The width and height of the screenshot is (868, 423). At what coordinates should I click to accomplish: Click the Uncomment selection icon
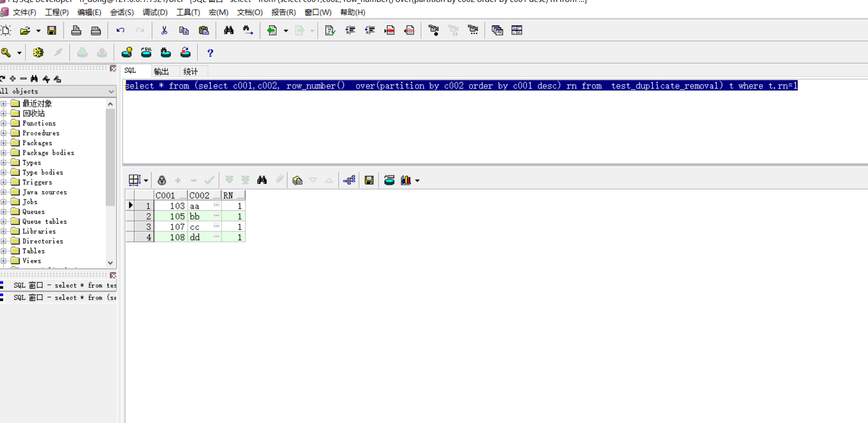pos(409,30)
